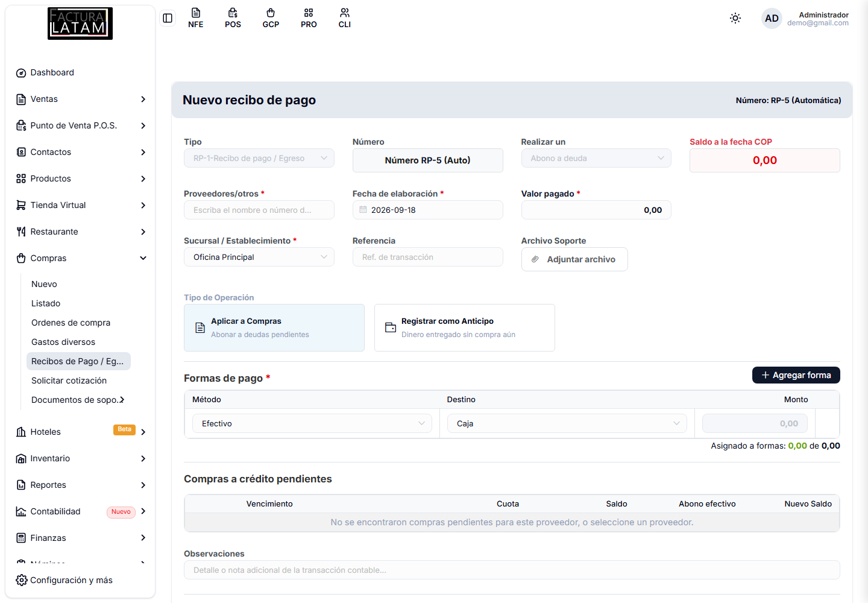This screenshot has height=603, width=868.
Task: Click the Valor pagado amount field
Action: (x=596, y=210)
